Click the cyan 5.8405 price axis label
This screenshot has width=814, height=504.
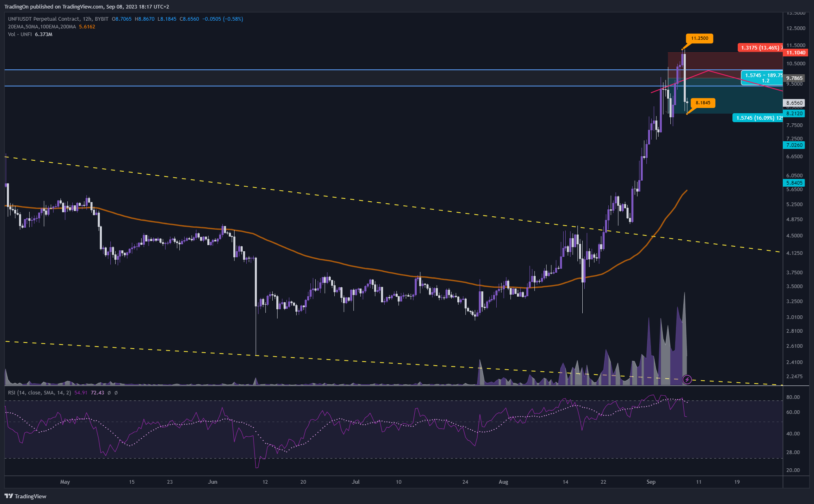click(x=794, y=183)
